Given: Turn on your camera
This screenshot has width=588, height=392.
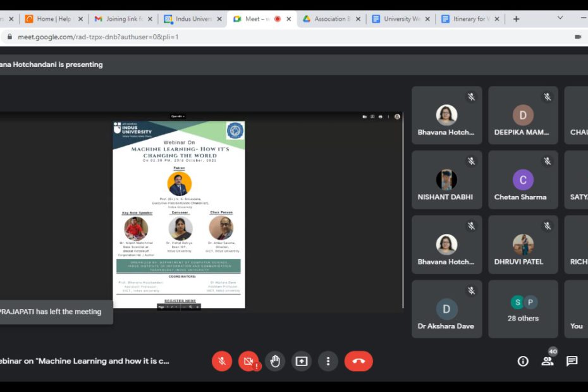Looking at the screenshot, I should click(248, 361).
